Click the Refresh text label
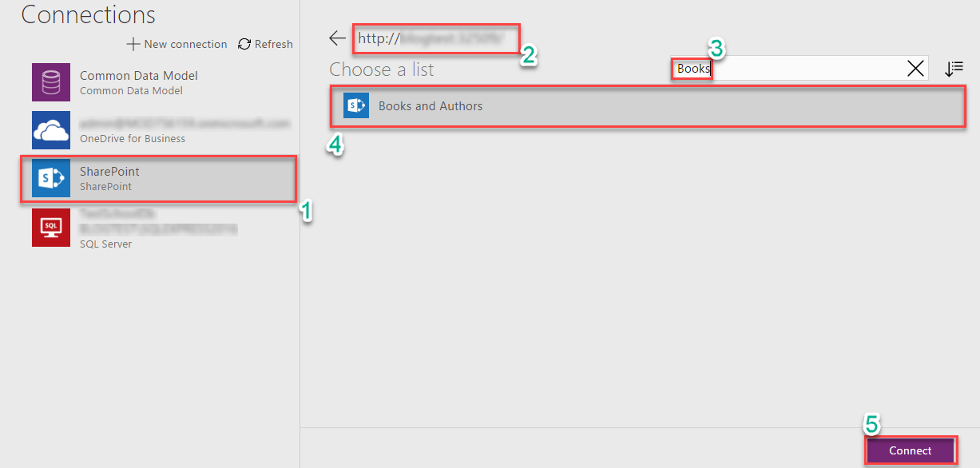This screenshot has width=980, height=468. 274,45
